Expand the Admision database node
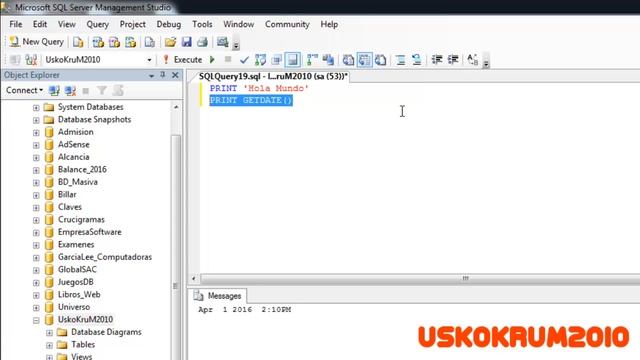 pos(36,133)
